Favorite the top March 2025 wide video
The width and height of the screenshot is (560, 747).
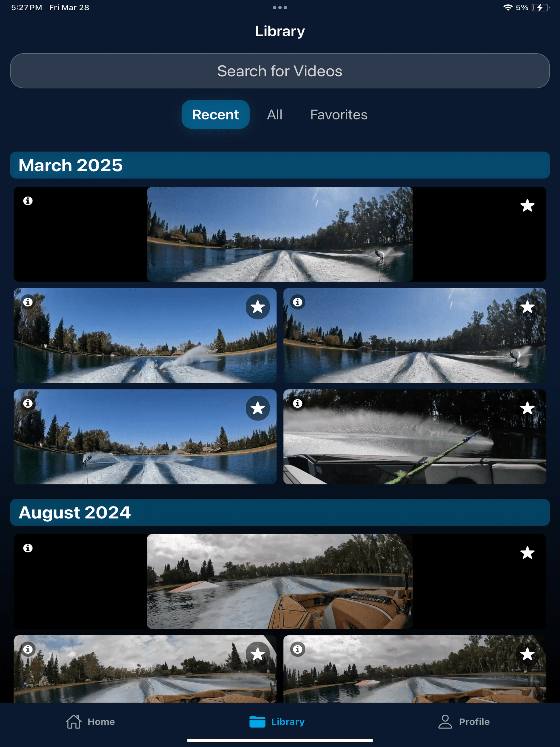point(527,206)
